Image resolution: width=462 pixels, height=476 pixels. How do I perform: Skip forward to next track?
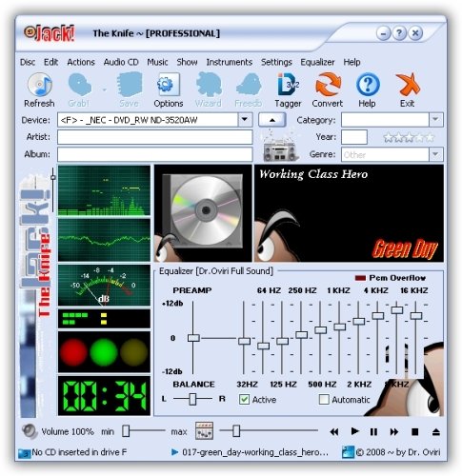point(394,432)
